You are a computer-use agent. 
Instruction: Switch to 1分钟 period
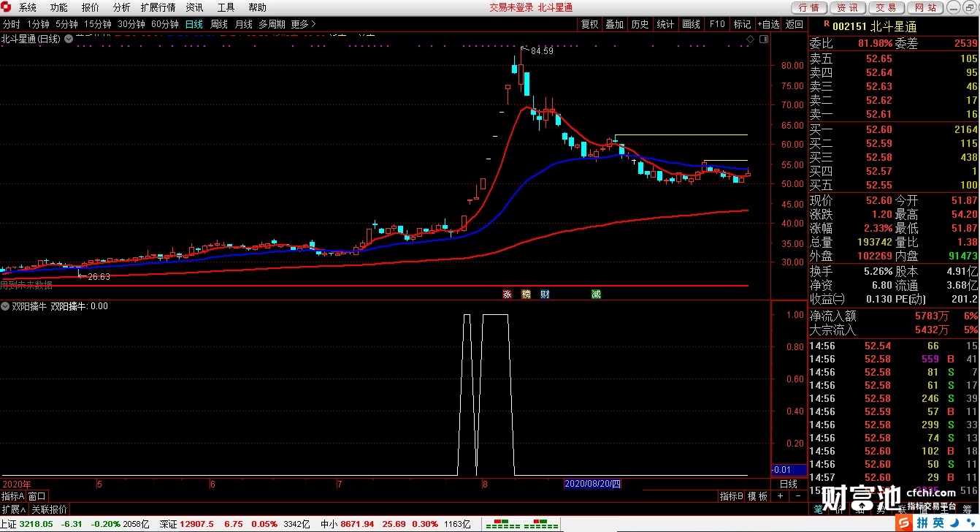pyautogui.click(x=38, y=24)
